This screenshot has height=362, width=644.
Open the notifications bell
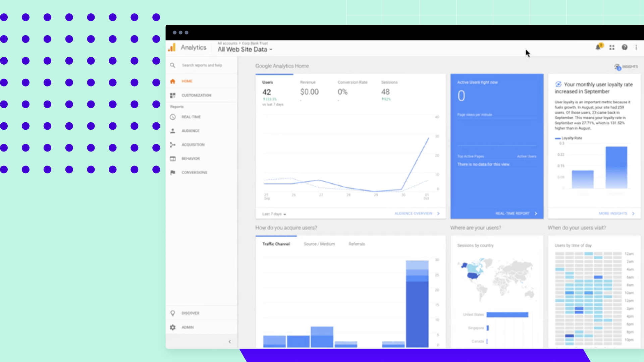point(598,47)
